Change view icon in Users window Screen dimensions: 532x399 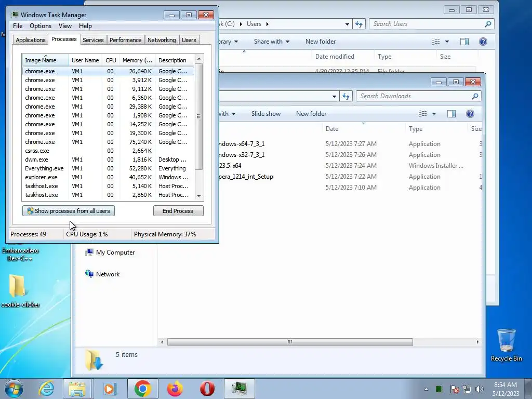[436, 42]
